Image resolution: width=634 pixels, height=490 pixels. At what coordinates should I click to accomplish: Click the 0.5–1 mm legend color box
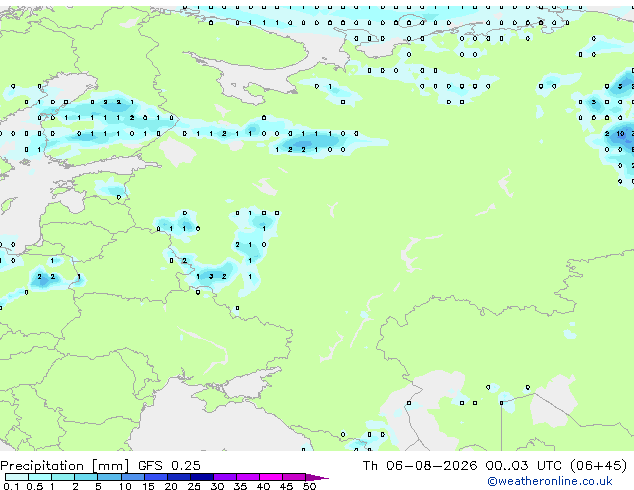coord(40,477)
